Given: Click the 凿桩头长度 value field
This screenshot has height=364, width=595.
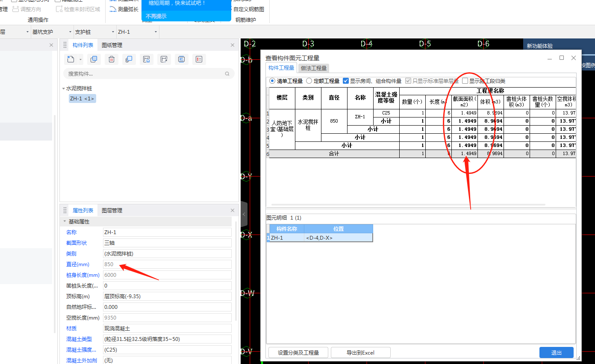Looking at the screenshot, I should click(167, 286).
